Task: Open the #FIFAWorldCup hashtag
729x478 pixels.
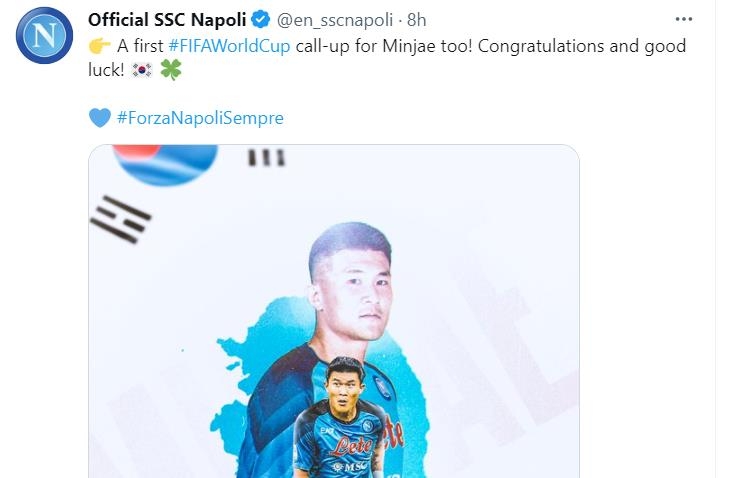Action: pos(229,47)
